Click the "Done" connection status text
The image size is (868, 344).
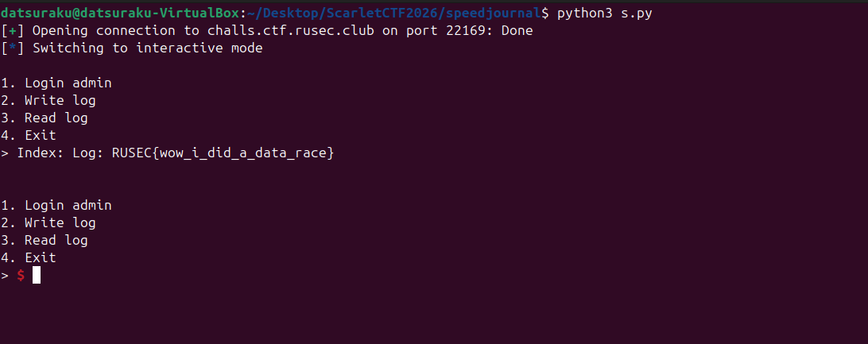(517, 31)
